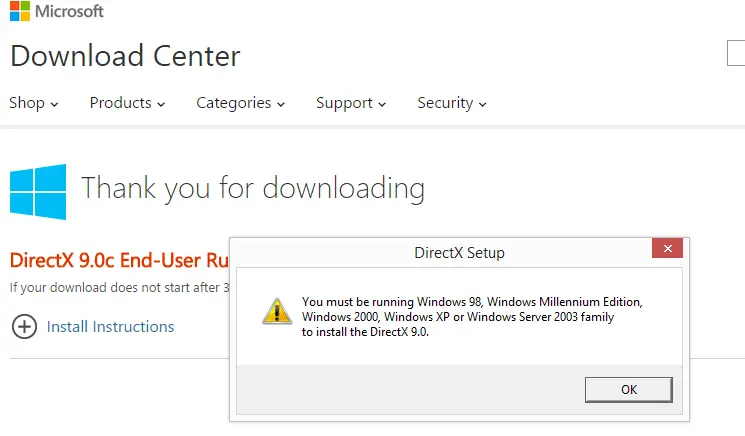The height and width of the screenshot is (436, 745).
Task: Close the DirectX Setup dialog with X
Action: [667, 251]
